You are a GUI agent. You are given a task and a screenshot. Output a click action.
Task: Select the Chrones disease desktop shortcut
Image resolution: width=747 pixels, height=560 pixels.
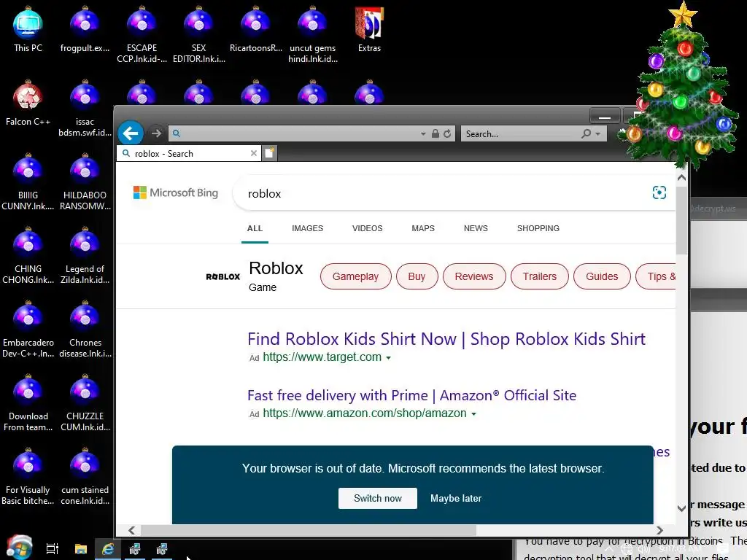coord(85,330)
